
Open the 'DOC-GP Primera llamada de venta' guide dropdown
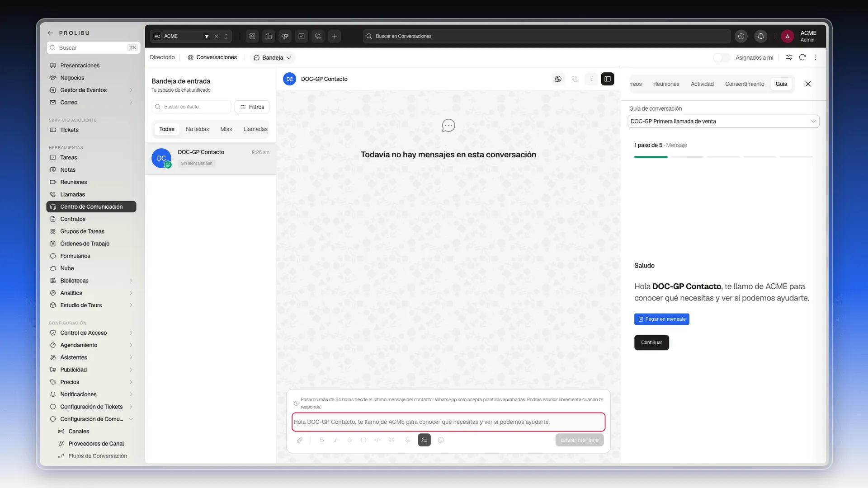point(723,121)
